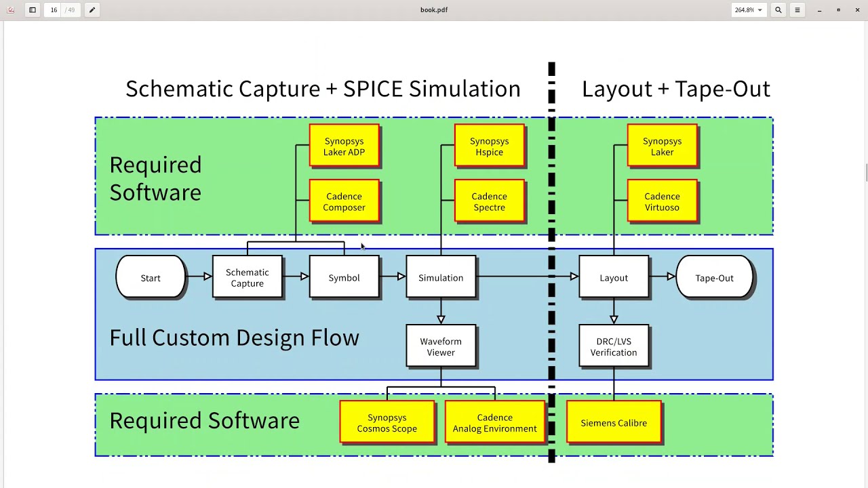Viewport: 868px width, 488px height.
Task: Click the white "Schematic Capture" flow box
Action: tap(247, 277)
